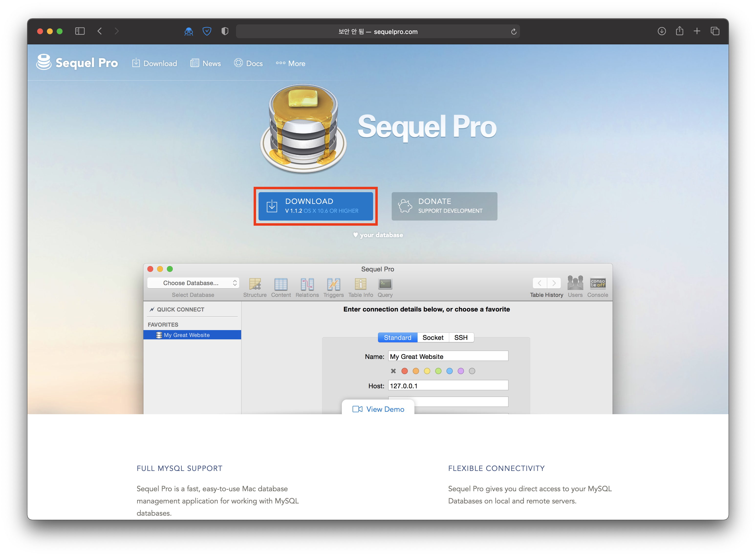756x556 pixels.
Task: Select My Great Website favorite
Action: (192, 335)
